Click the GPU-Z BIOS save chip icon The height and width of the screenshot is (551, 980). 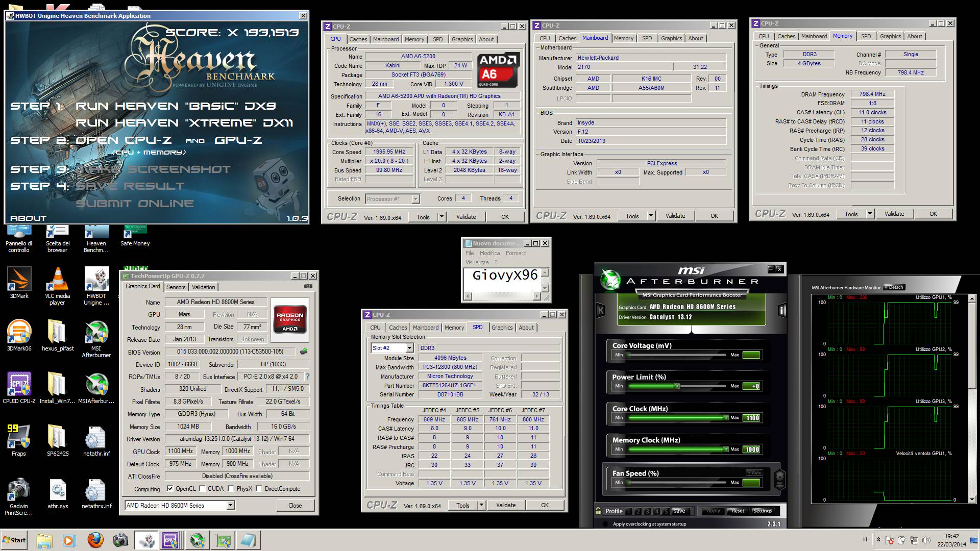click(304, 352)
